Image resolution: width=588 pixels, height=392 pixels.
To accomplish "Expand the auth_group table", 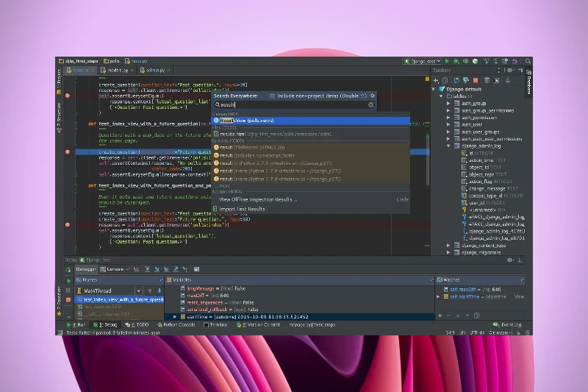I will click(x=448, y=103).
